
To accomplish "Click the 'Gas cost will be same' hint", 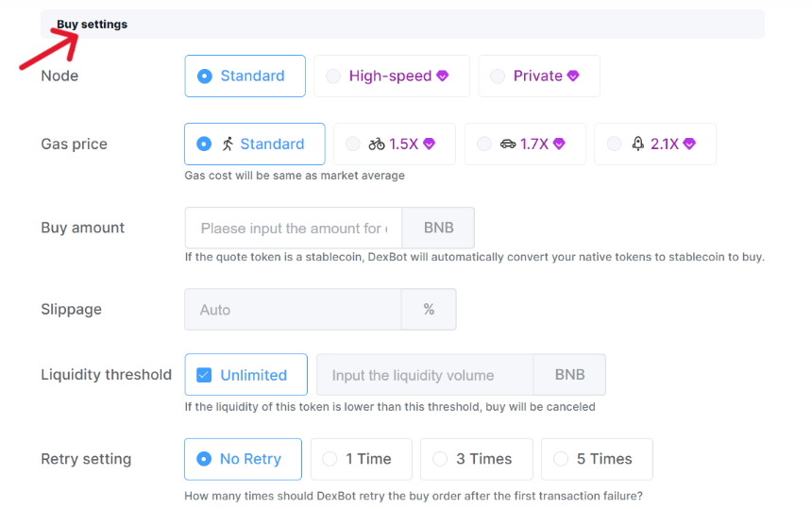I will (295, 176).
